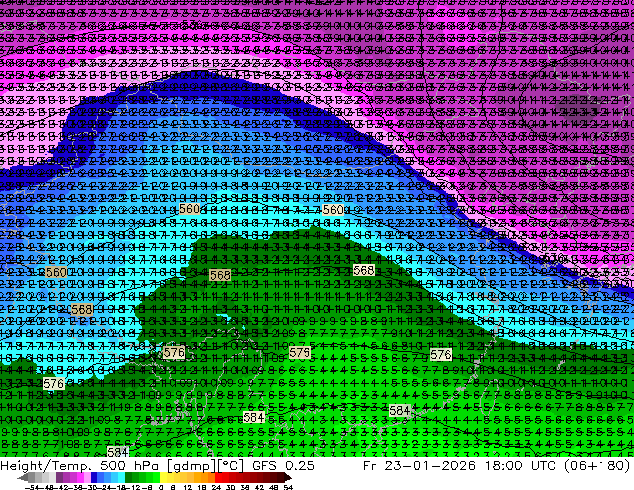Click the forecast run text '(06+180)'
Image resolution: width=634 pixels, height=490 pixels.
click(x=598, y=465)
